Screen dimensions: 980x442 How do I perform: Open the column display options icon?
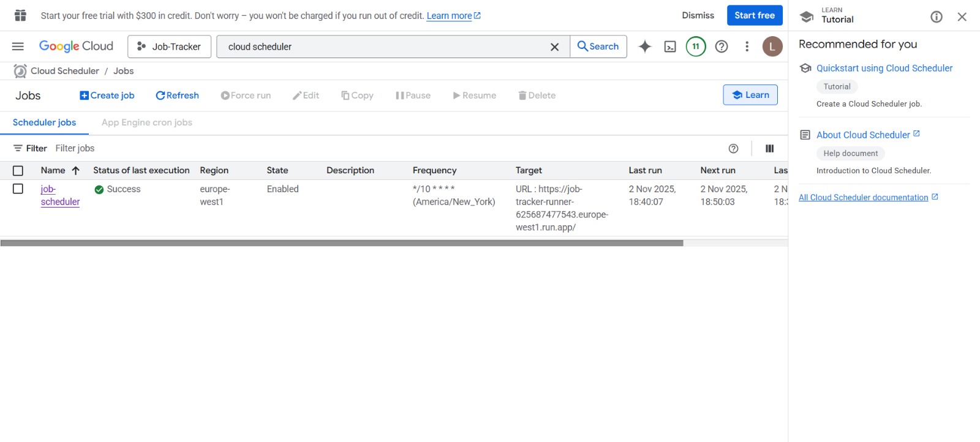coord(769,148)
